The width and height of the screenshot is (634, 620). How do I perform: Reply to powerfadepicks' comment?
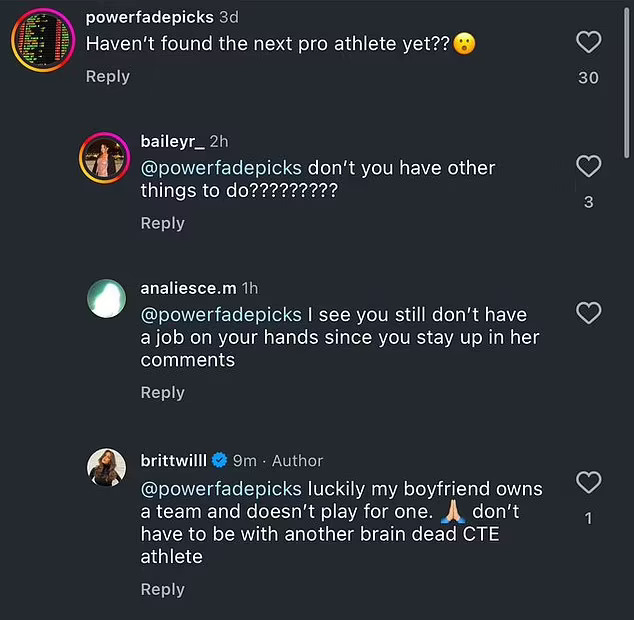(108, 77)
